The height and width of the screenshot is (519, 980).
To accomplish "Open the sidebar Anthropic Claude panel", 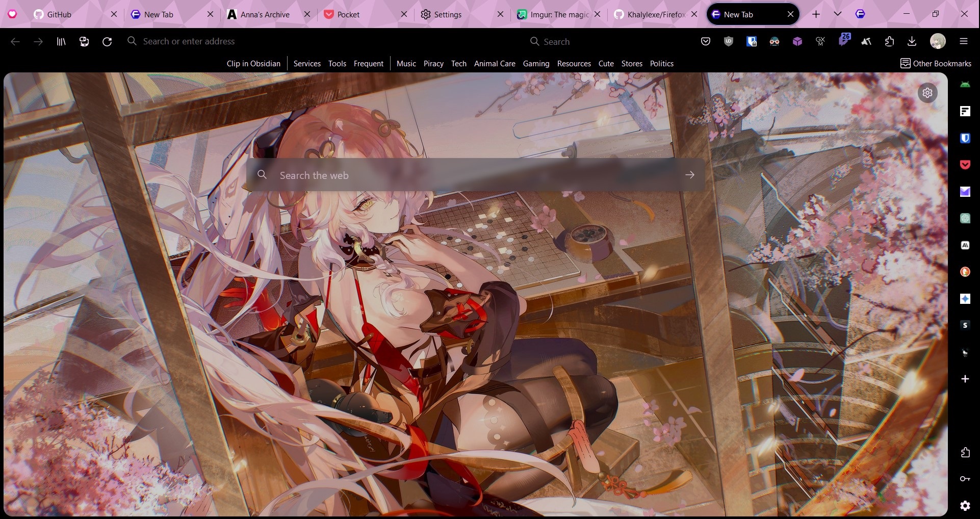I will 965,245.
